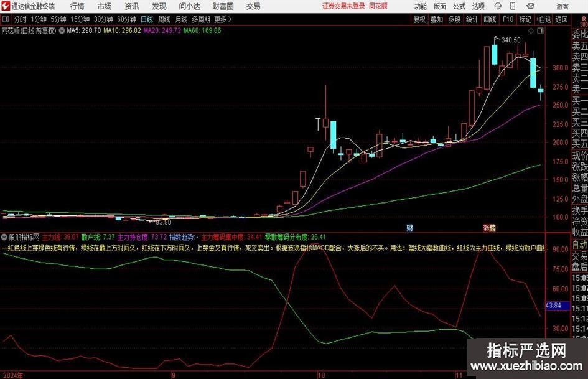Open the 问小达 menu
The image size is (588, 379).
189,6
